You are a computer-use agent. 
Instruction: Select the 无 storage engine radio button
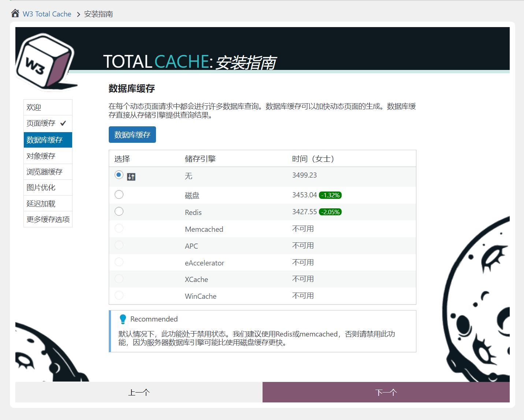tap(119, 175)
